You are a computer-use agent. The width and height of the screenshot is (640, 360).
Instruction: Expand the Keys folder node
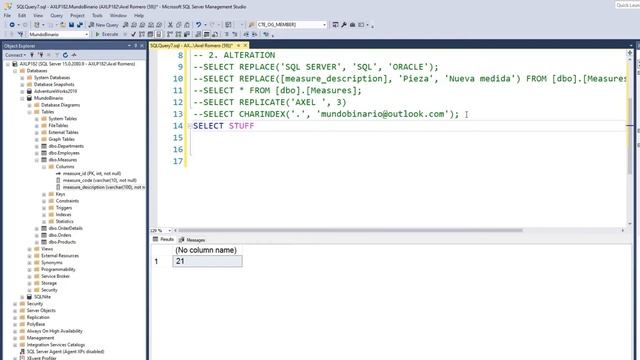[x=44, y=194]
